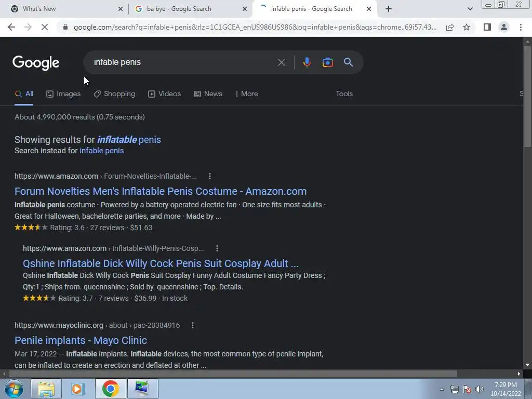Start voice search with microphone
Screen dimensions: 532x399
(x=307, y=62)
